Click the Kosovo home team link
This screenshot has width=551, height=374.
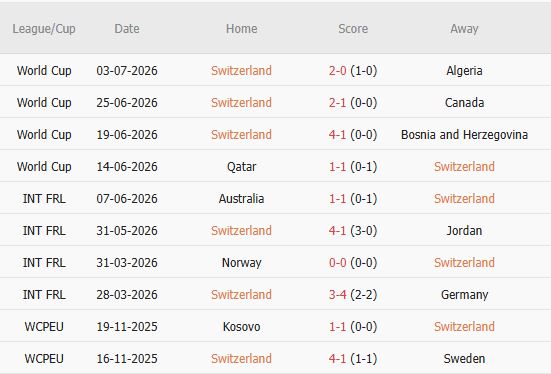pyautogui.click(x=241, y=327)
